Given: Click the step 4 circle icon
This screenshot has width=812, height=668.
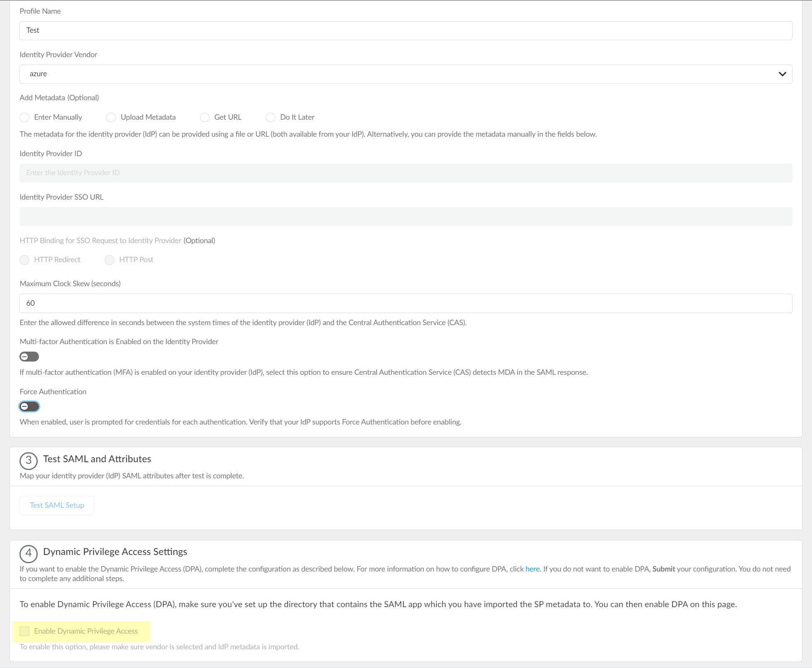Looking at the screenshot, I should click(x=29, y=553).
